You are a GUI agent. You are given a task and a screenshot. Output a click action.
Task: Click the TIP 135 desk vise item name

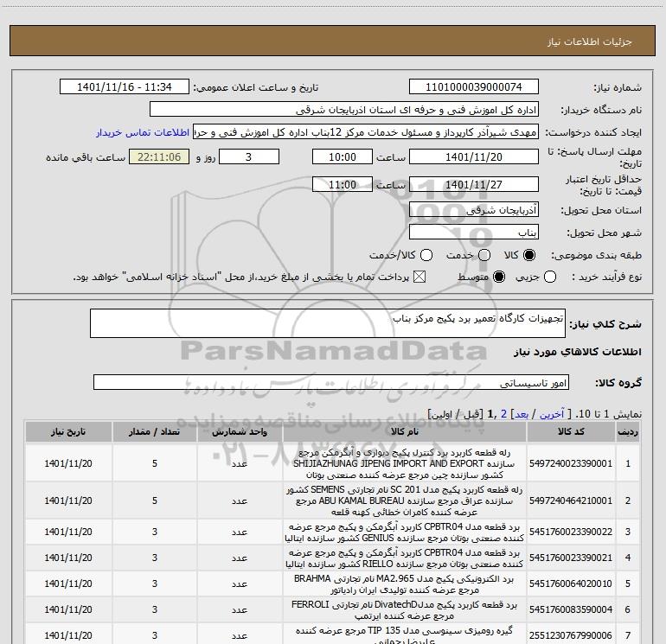[x=405, y=635]
